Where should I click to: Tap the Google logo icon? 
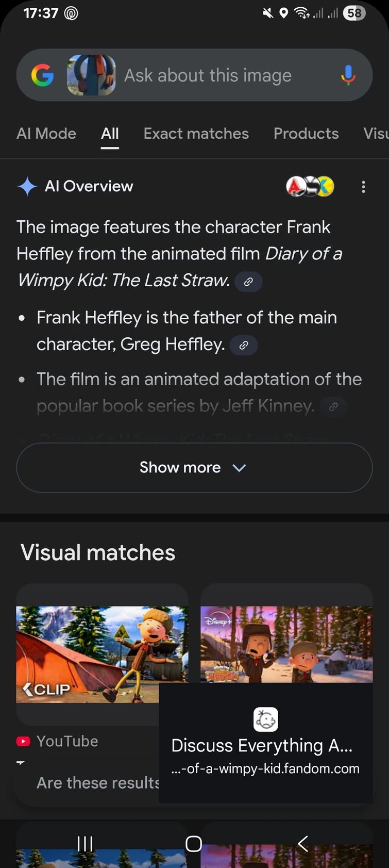coord(42,75)
